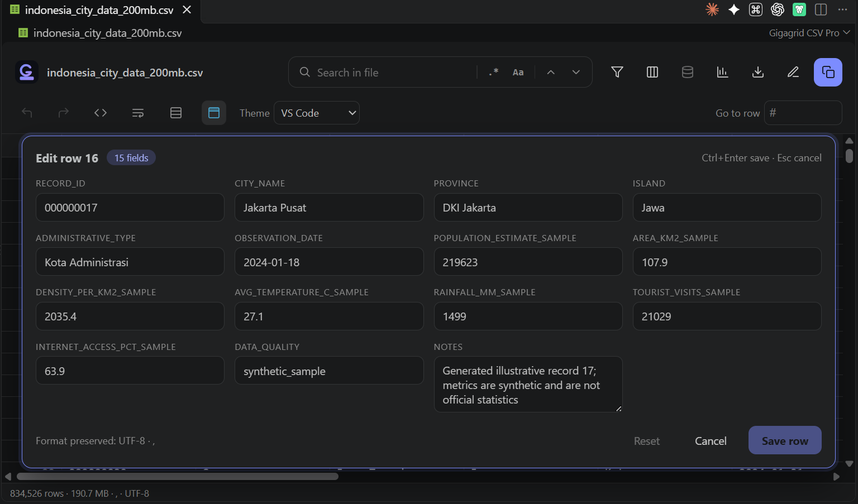
Task: Click the breadcrumb indonesia_city_data_200mb.csv
Action: [107, 33]
